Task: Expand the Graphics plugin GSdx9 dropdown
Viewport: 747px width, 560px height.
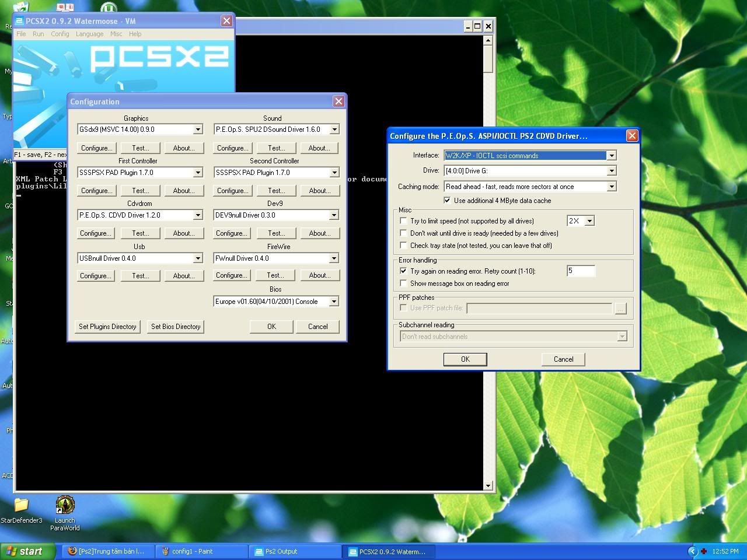Action: [198, 129]
